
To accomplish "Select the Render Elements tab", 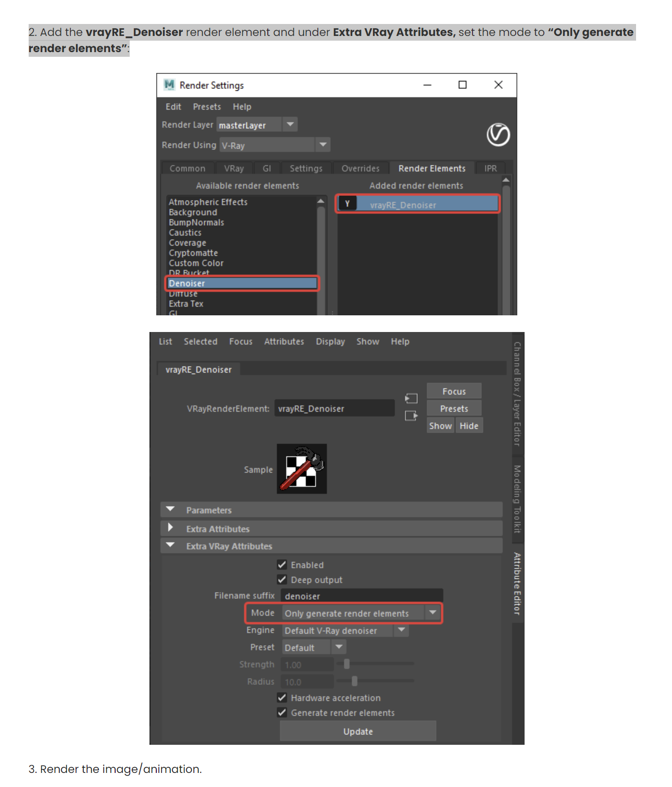I will click(x=432, y=168).
